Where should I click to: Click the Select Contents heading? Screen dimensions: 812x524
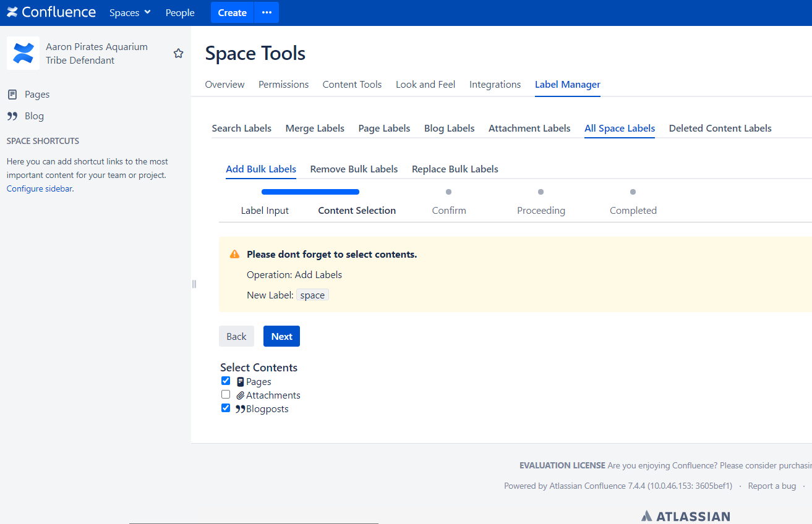pos(259,368)
